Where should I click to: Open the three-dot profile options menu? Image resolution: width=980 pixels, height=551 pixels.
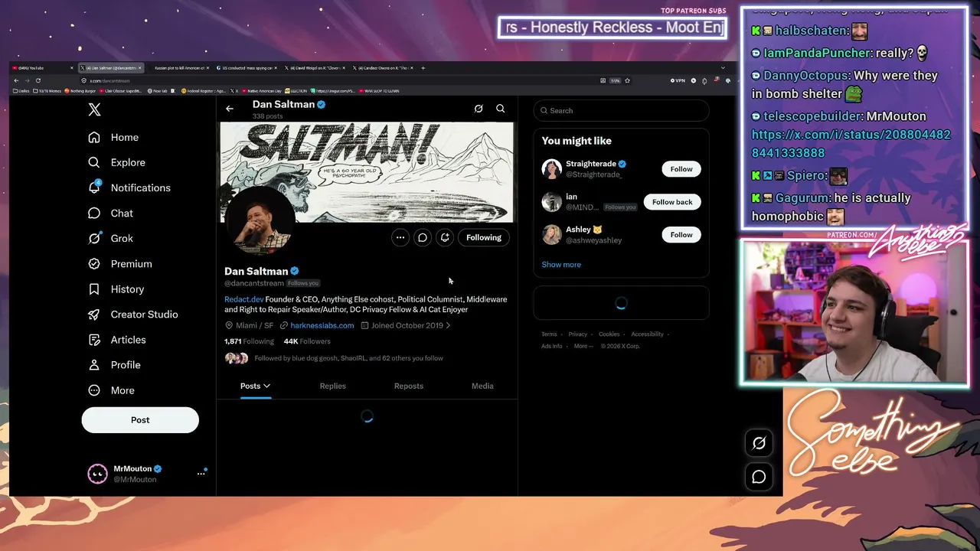click(x=400, y=237)
